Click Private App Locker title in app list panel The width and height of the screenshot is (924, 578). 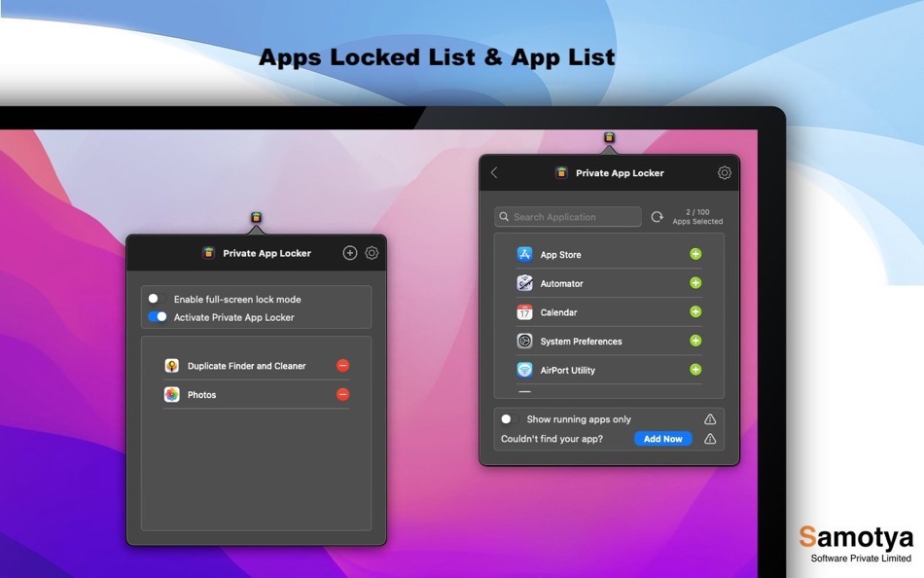pos(620,173)
